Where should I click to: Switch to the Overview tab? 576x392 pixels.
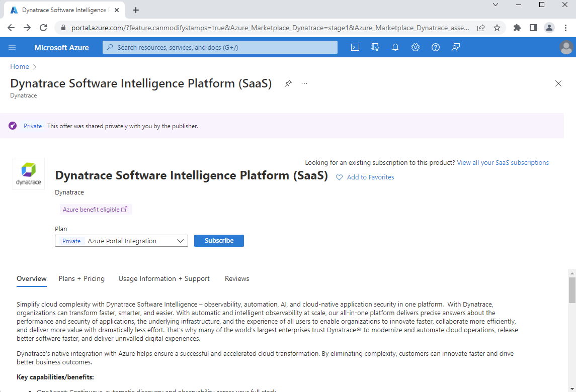tap(32, 278)
